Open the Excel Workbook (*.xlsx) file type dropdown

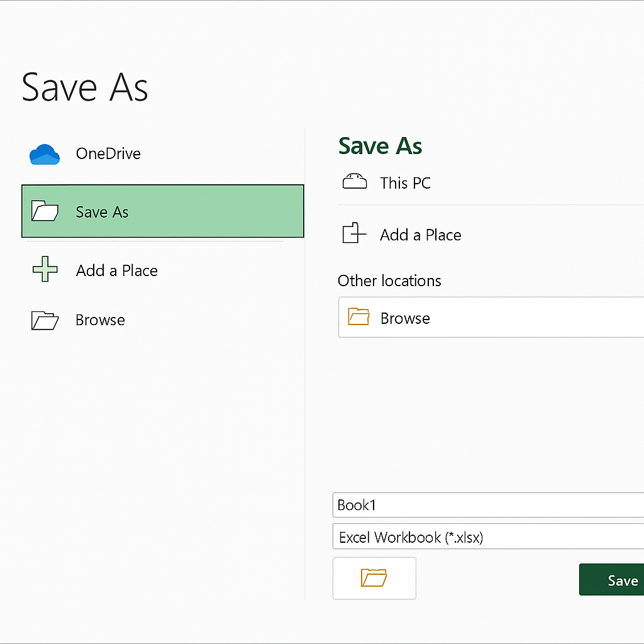pyautogui.click(x=487, y=537)
